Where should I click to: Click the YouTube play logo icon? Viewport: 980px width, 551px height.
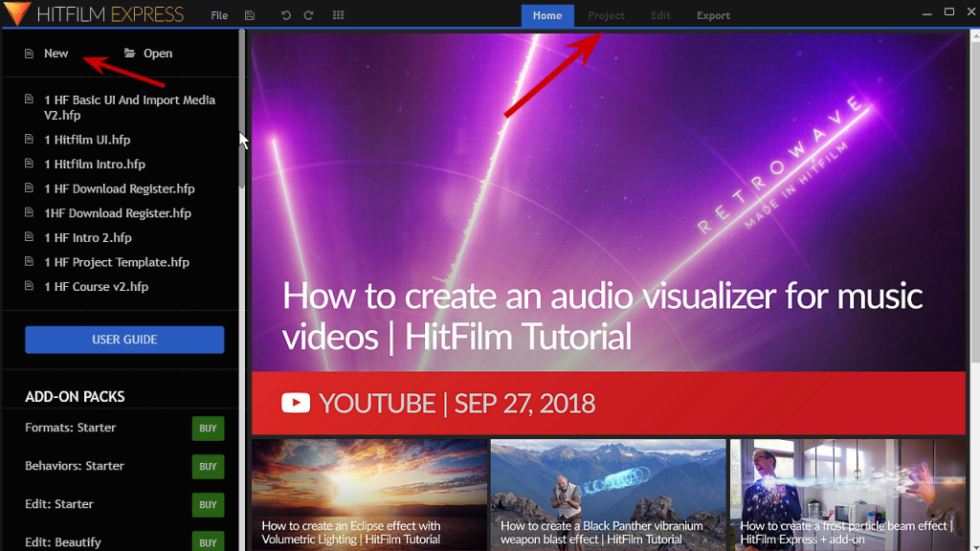pos(296,403)
